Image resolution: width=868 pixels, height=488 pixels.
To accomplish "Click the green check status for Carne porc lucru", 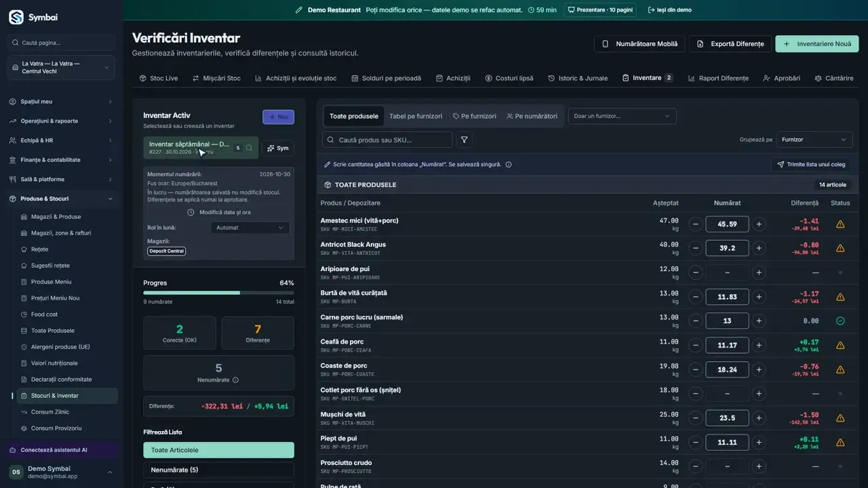I will tap(840, 321).
